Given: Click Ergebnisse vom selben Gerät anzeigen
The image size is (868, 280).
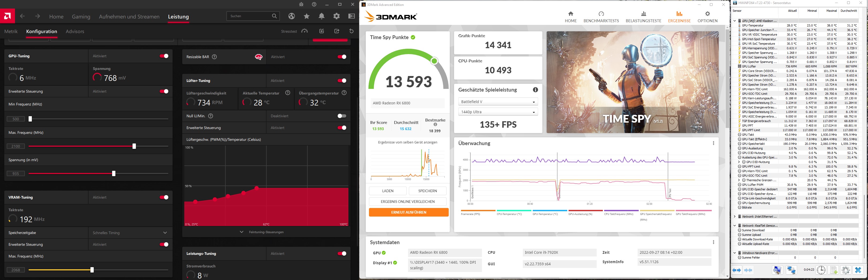Looking at the screenshot, I should click(408, 142).
